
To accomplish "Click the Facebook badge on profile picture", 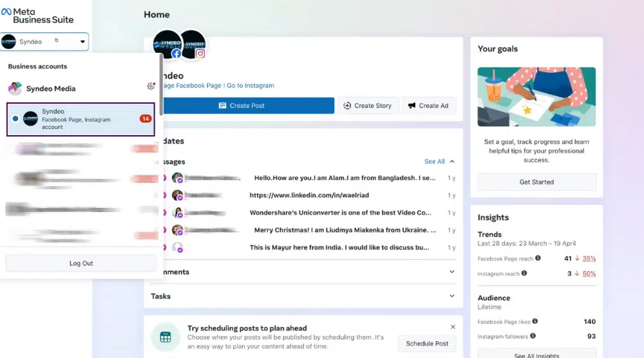I will pyautogui.click(x=176, y=54).
